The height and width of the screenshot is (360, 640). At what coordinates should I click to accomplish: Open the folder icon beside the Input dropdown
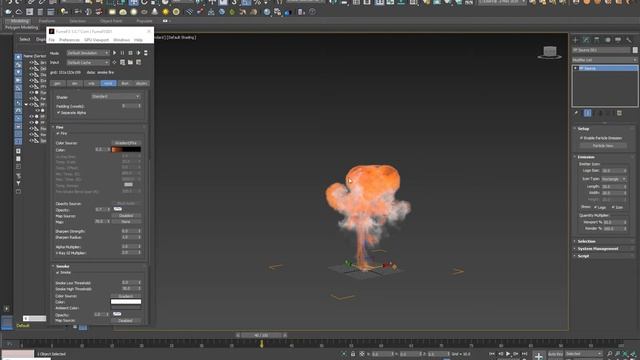(x=130, y=62)
